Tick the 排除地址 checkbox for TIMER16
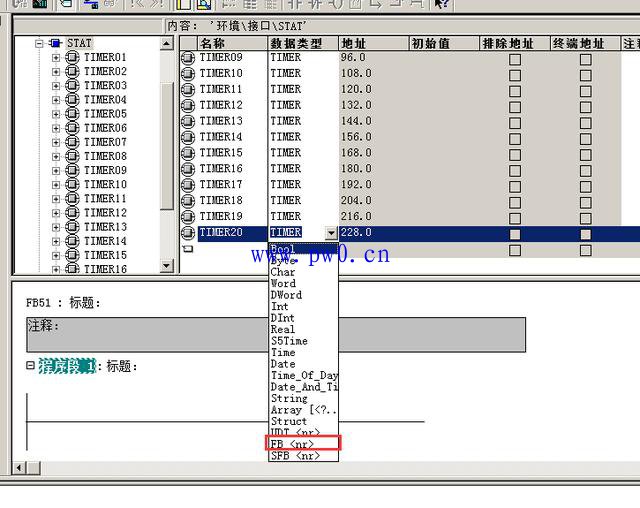Image resolution: width=640 pixels, height=508 pixels. point(515,171)
